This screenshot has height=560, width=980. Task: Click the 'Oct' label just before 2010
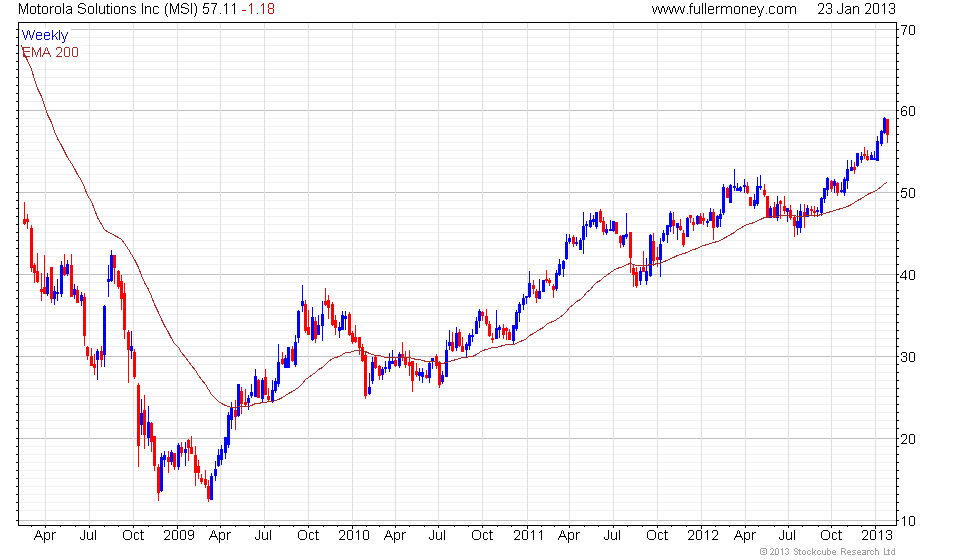point(308,536)
